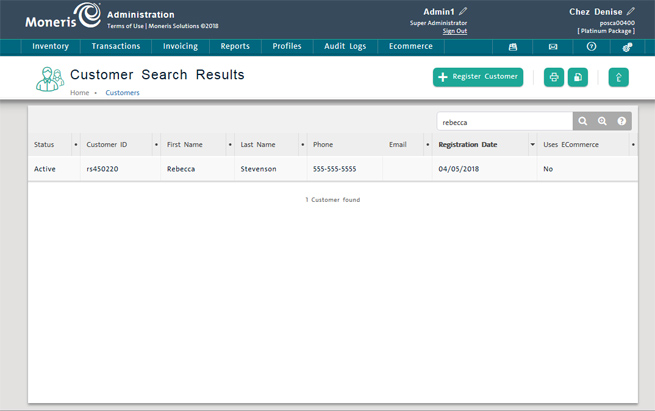
Task: Open the settings gears icon in navbar
Action: pos(627,47)
